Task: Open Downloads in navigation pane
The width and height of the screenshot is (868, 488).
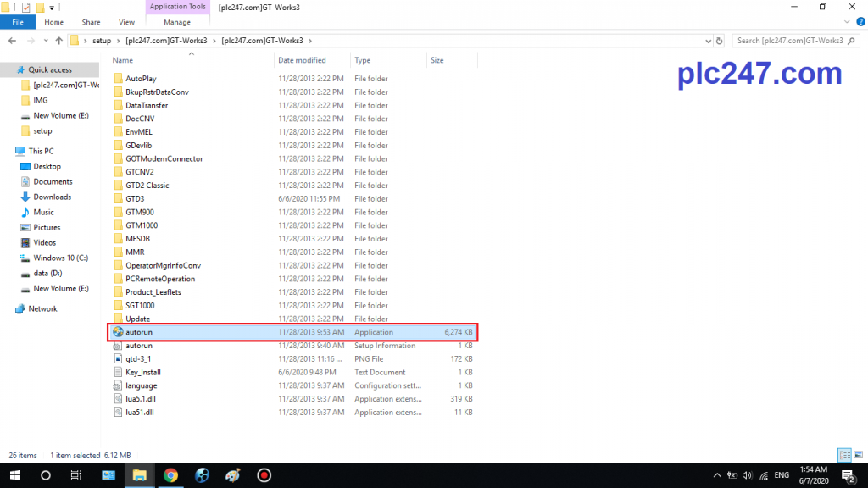Action: (x=52, y=197)
